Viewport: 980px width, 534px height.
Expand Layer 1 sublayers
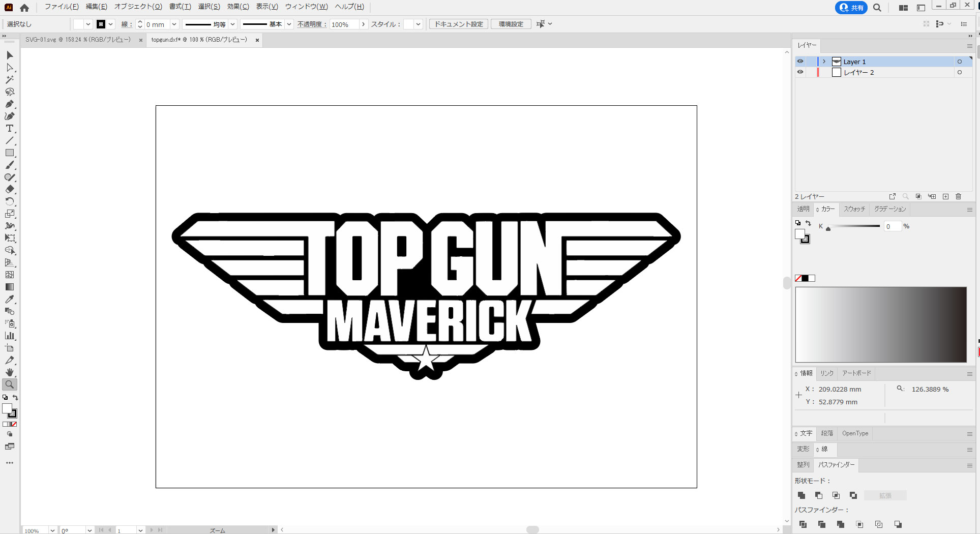point(824,62)
